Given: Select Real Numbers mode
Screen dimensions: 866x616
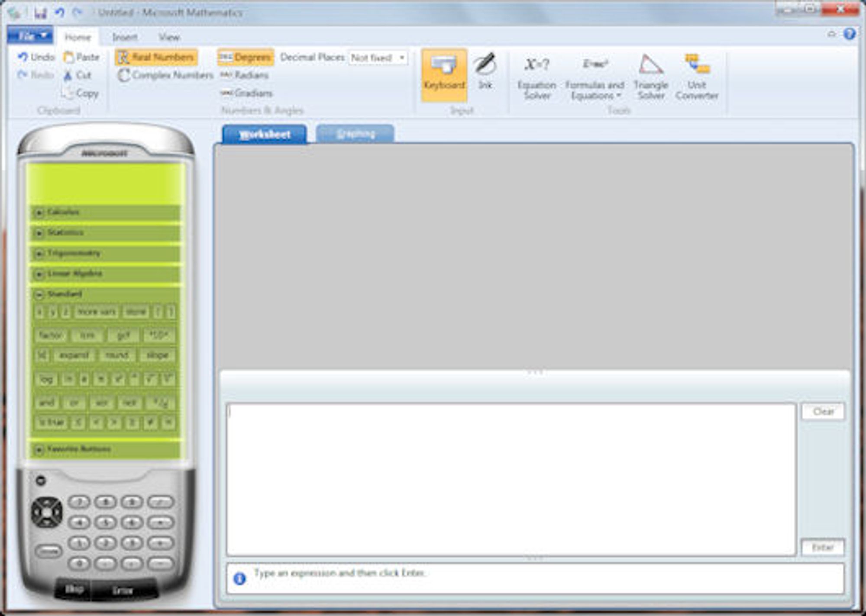Looking at the screenshot, I should [156, 57].
